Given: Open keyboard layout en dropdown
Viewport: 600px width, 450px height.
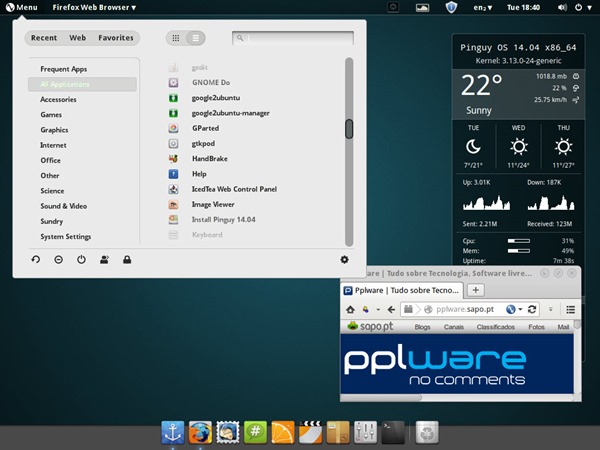Looking at the screenshot, I should click(483, 7).
